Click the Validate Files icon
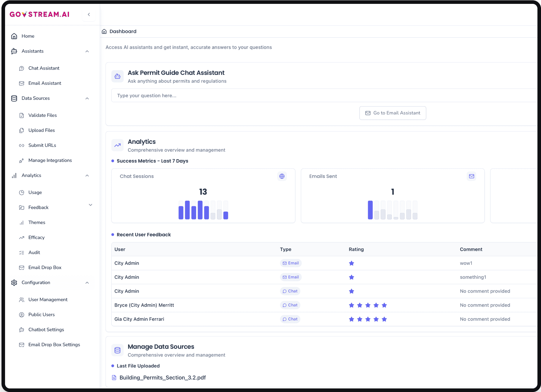 pos(22,115)
